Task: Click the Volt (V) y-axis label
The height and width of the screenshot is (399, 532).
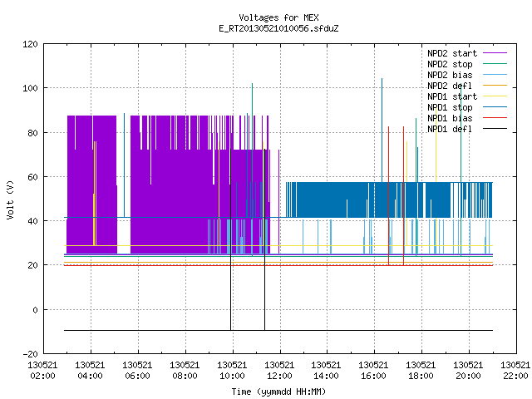Action: 10,199
